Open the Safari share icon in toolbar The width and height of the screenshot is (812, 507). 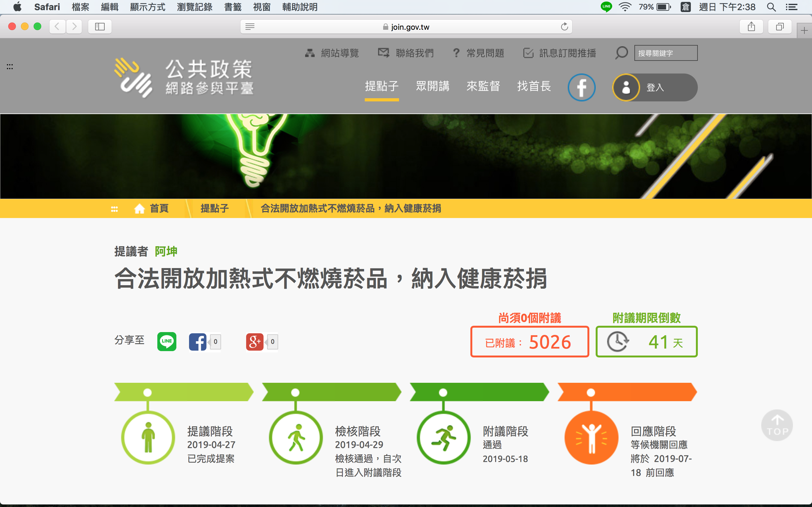tap(751, 27)
